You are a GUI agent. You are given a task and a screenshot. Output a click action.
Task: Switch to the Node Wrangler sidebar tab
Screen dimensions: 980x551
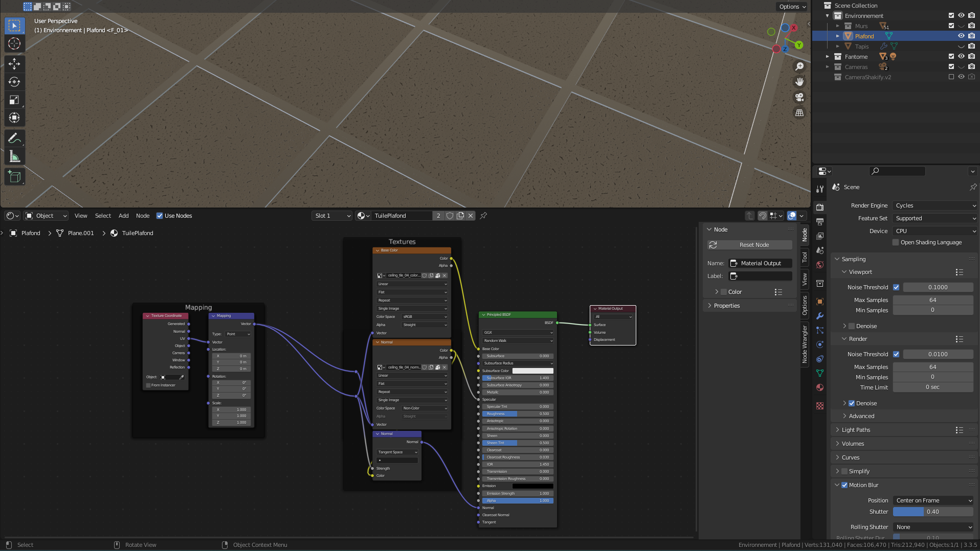pyautogui.click(x=805, y=345)
